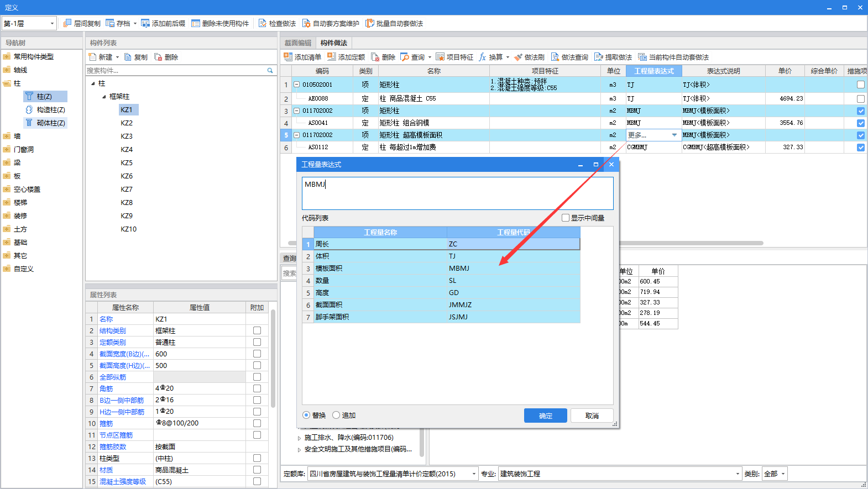
Task: Click the MBMJ expression text box
Action: [x=458, y=193]
